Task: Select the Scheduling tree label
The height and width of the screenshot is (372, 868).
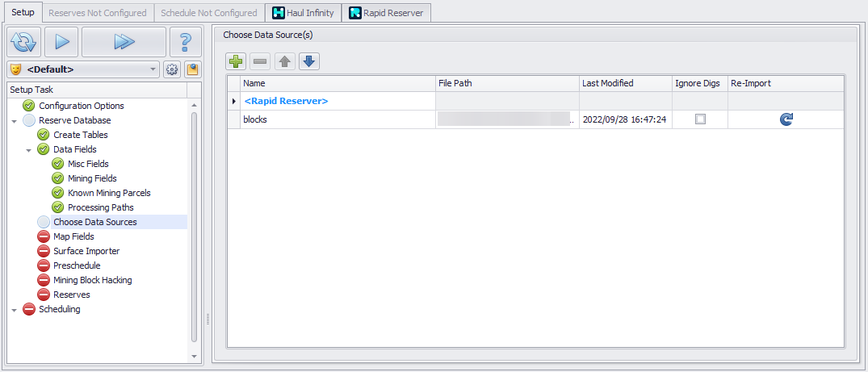Action: pos(59,309)
